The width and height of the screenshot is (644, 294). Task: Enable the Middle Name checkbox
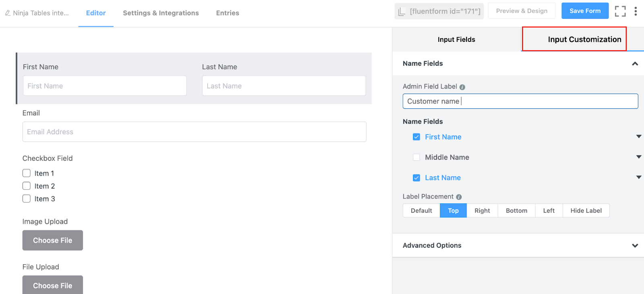click(417, 157)
